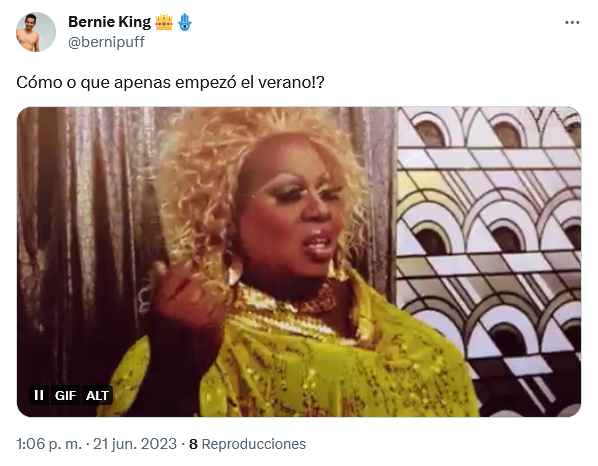Click the blue hamsa hand emoji
The width and height of the screenshot is (598, 466).
(185, 22)
